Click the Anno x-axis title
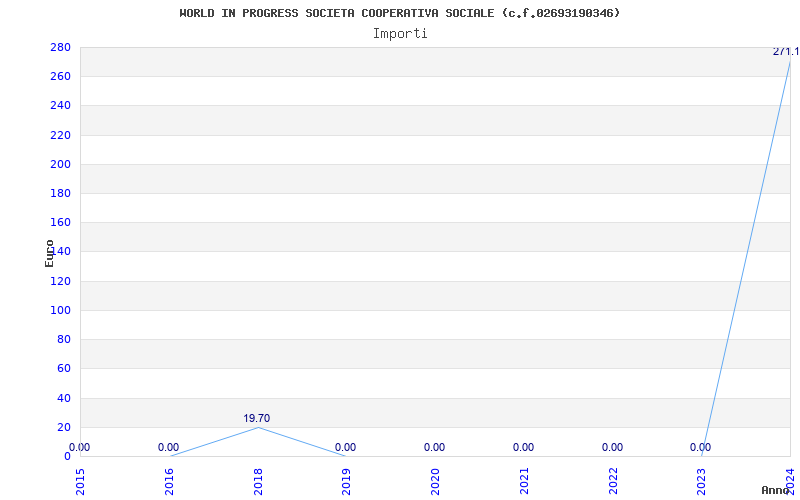Screen dimensions: 800x500 [775, 490]
